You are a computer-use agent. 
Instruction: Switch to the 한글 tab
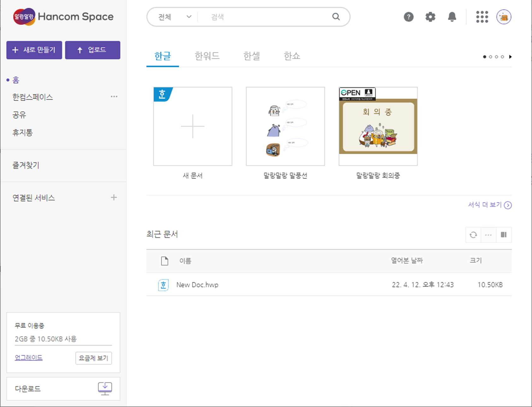point(163,56)
